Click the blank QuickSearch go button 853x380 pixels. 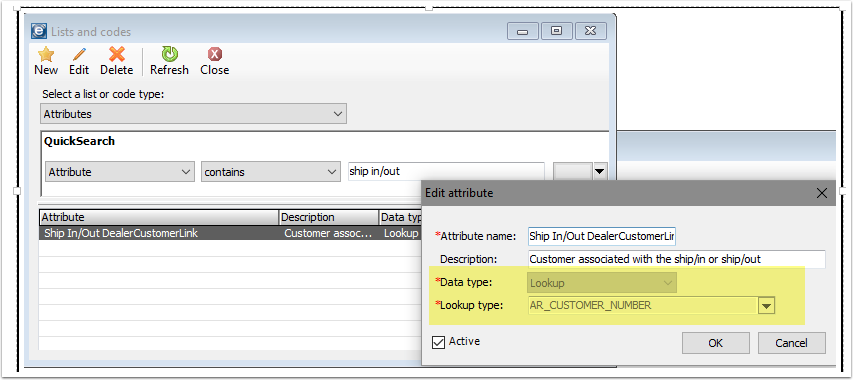coord(573,172)
